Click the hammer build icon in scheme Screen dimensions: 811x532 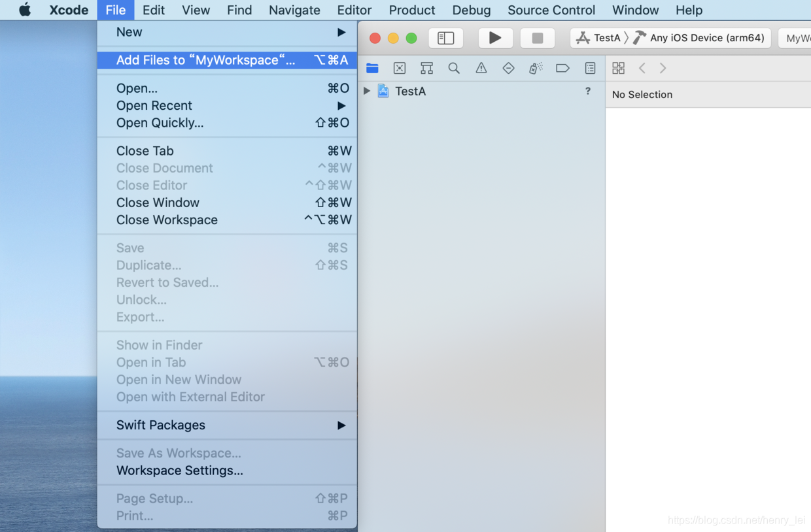640,38
